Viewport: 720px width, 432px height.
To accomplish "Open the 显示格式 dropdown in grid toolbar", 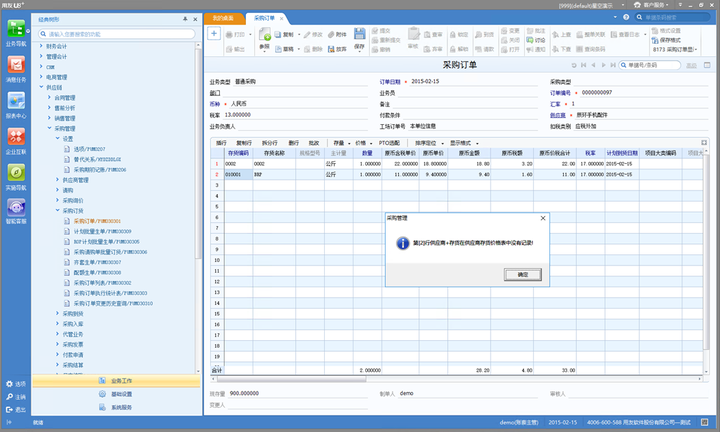I will point(464,142).
